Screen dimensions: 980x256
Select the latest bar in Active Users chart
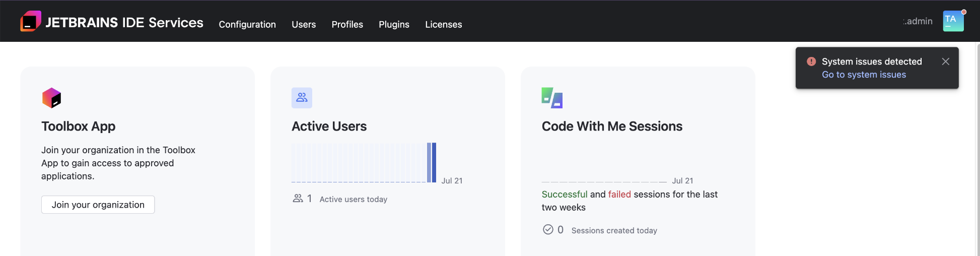pyautogui.click(x=434, y=162)
